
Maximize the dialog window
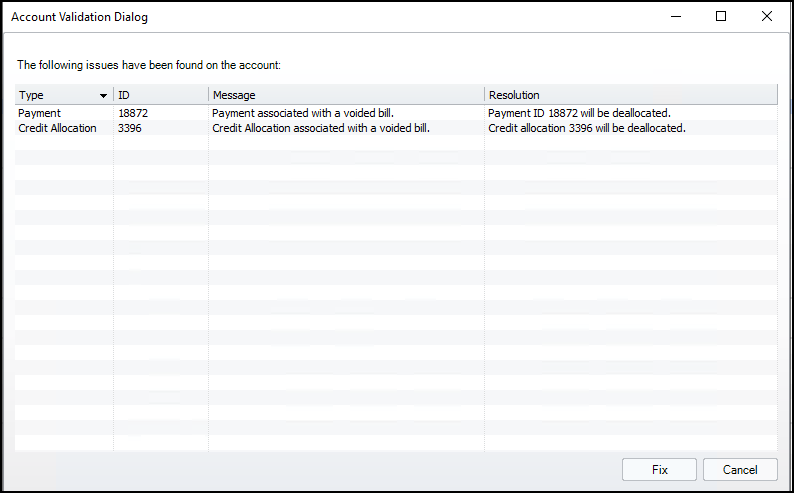tap(721, 17)
